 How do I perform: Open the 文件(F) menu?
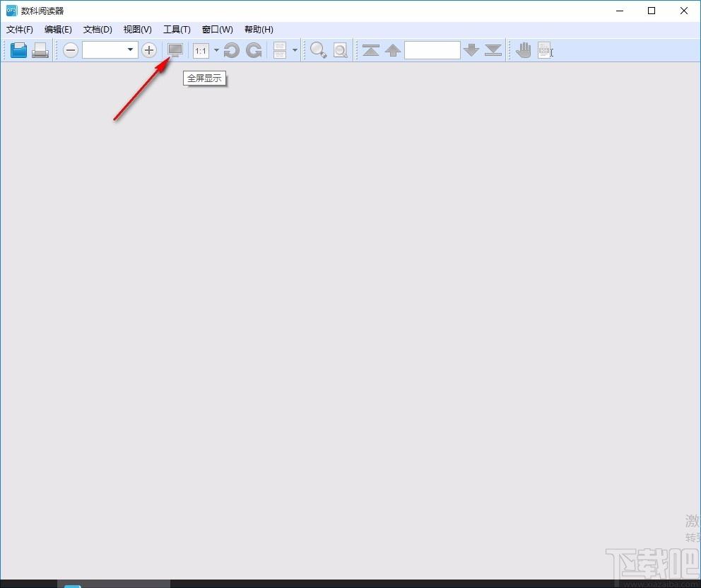point(20,30)
